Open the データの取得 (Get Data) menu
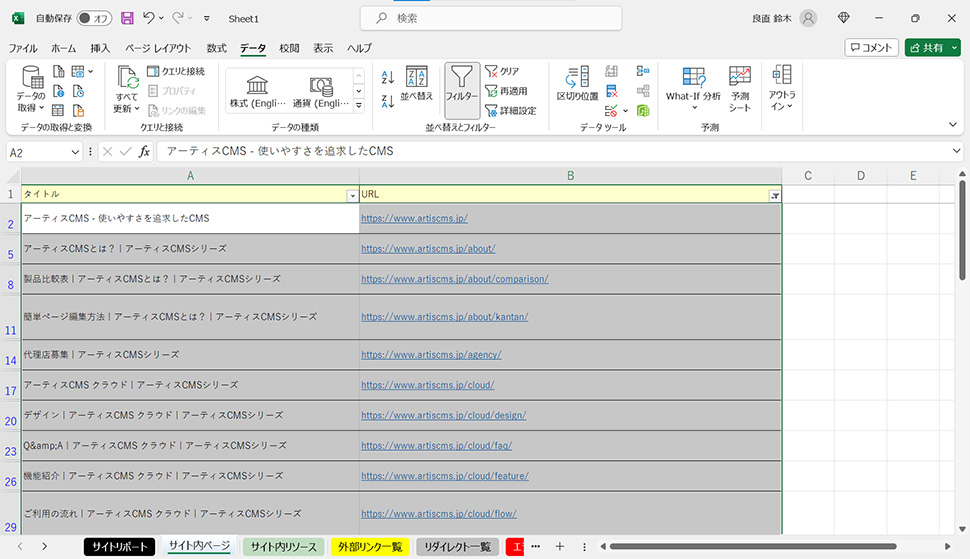This screenshot has width=970, height=559. tap(30, 90)
